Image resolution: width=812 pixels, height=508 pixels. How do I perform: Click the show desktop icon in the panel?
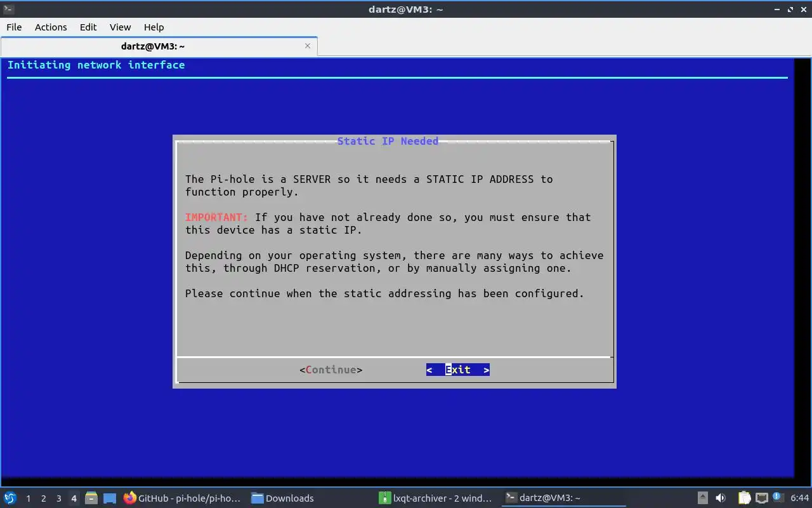tap(110, 498)
